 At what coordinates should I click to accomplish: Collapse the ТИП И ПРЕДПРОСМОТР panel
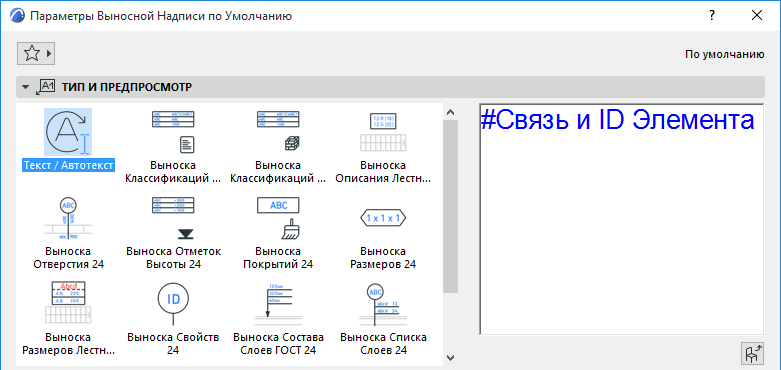click(25, 87)
